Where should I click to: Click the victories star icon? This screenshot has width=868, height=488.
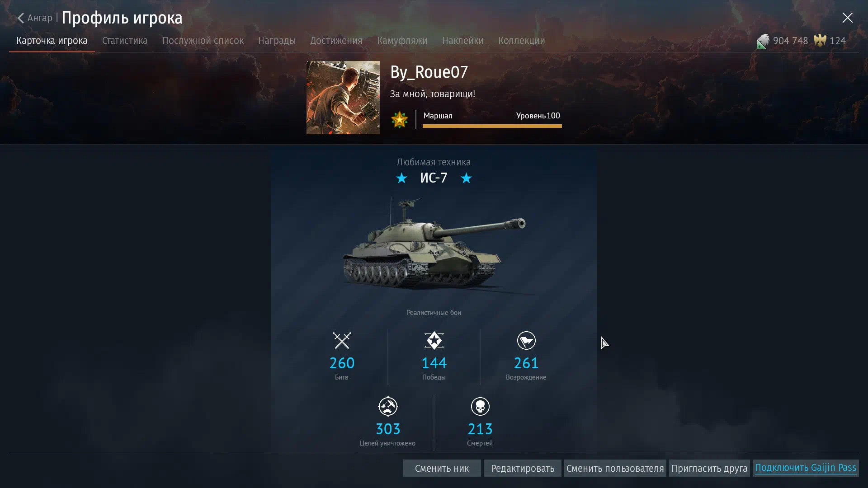pos(434,341)
